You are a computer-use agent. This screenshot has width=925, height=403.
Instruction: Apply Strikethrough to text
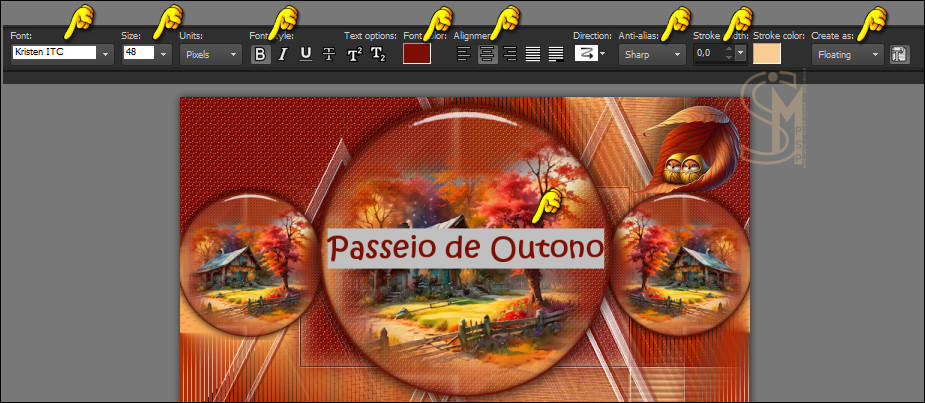click(x=329, y=54)
